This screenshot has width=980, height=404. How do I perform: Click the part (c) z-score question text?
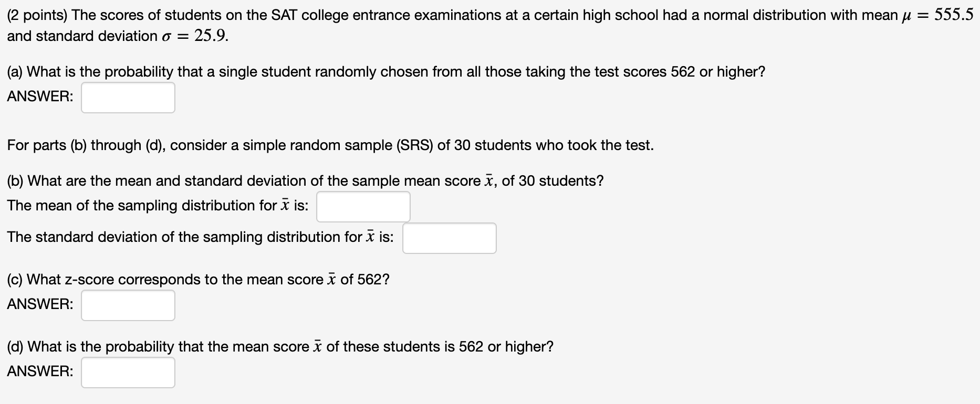tap(198, 280)
